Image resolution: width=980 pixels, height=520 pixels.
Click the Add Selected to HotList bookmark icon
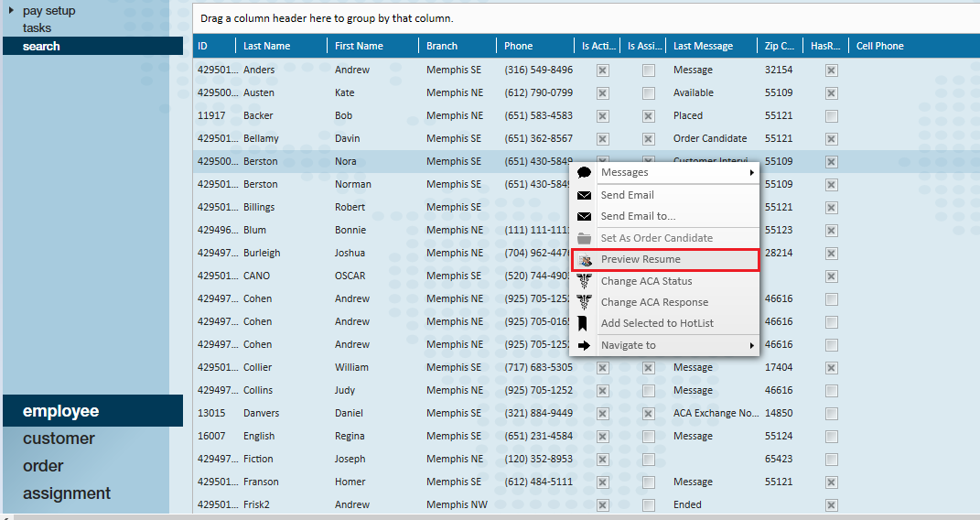(x=583, y=323)
